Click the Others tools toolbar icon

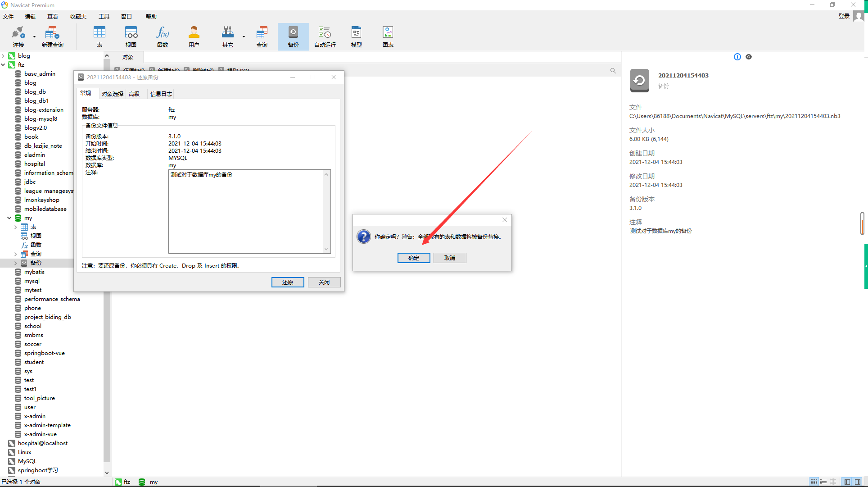[x=228, y=36]
